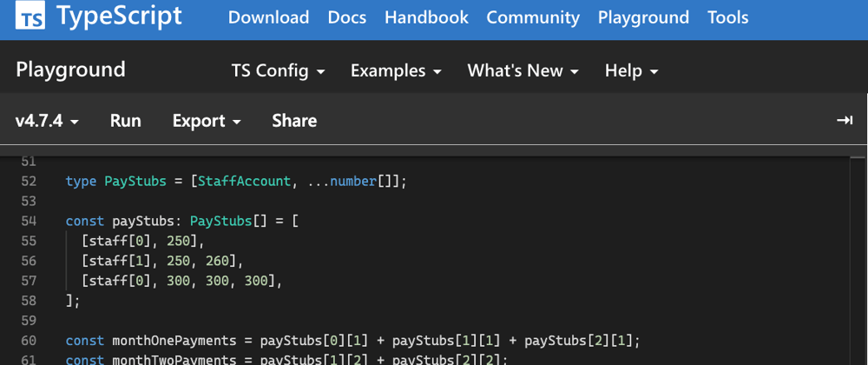
Task: Open the Handbook link
Action: click(x=426, y=17)
